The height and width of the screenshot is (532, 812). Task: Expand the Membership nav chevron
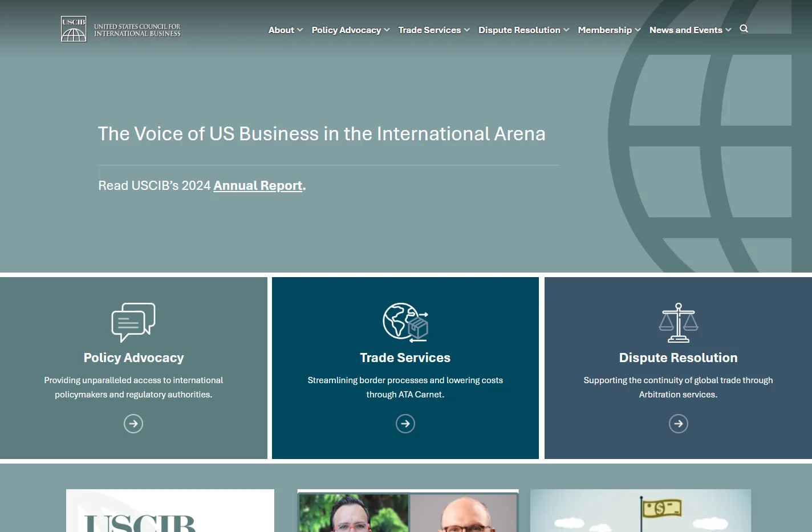638,30
